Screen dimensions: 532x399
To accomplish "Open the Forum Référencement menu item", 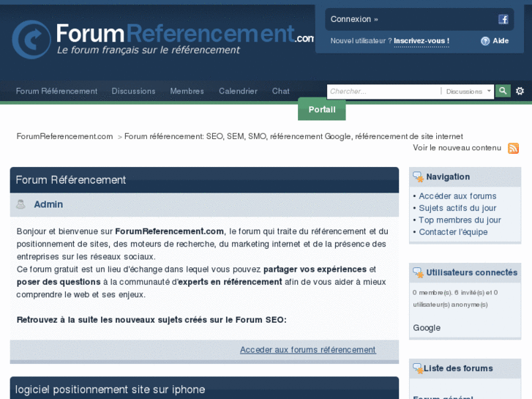I will pos(56,91).
